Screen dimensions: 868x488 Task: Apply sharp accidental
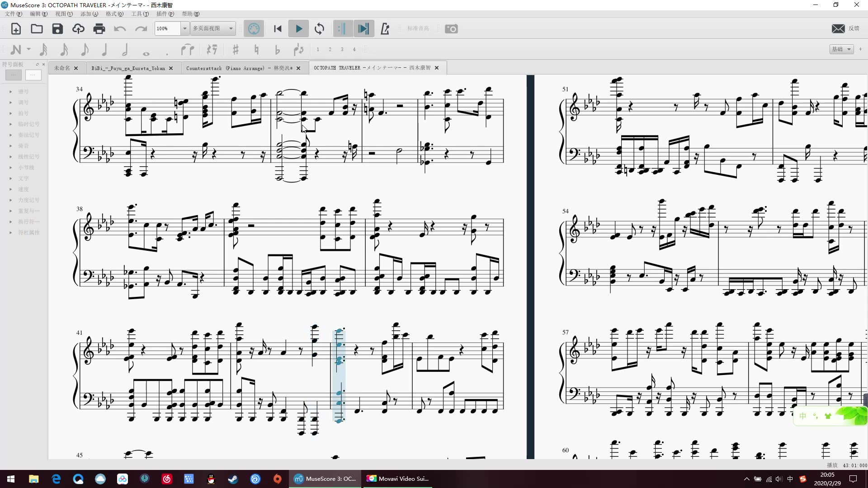pyautogui.click(x=235, y=49)
